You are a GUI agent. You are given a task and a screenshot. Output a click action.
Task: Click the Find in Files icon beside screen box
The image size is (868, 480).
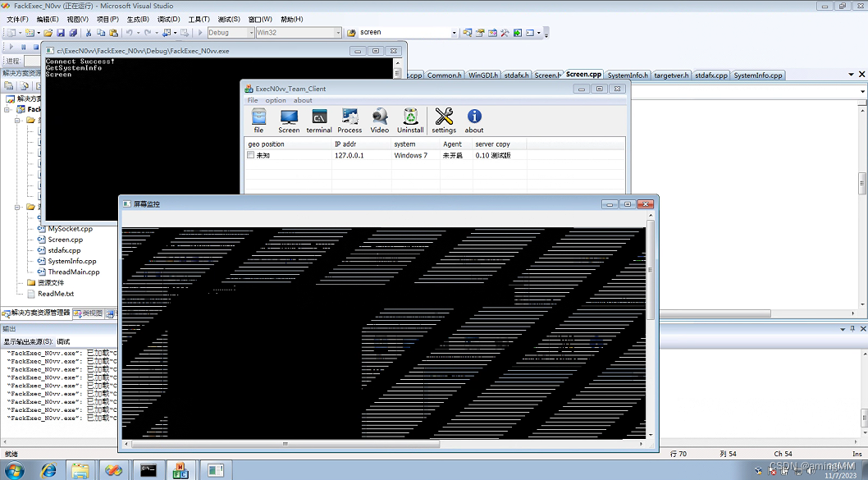point(351,33)
